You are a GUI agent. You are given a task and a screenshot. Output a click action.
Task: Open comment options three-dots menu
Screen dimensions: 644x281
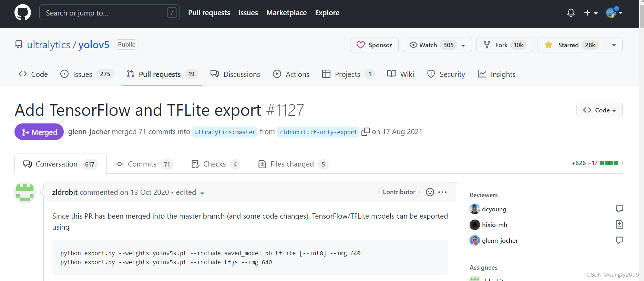(x=442, y=192)
